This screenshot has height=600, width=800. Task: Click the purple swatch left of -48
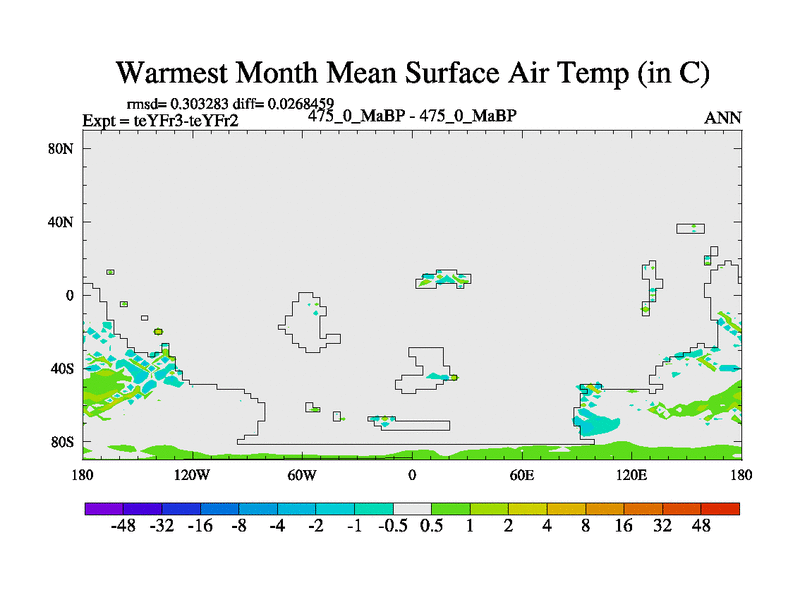pyautogui.click(x=104, y=509)
